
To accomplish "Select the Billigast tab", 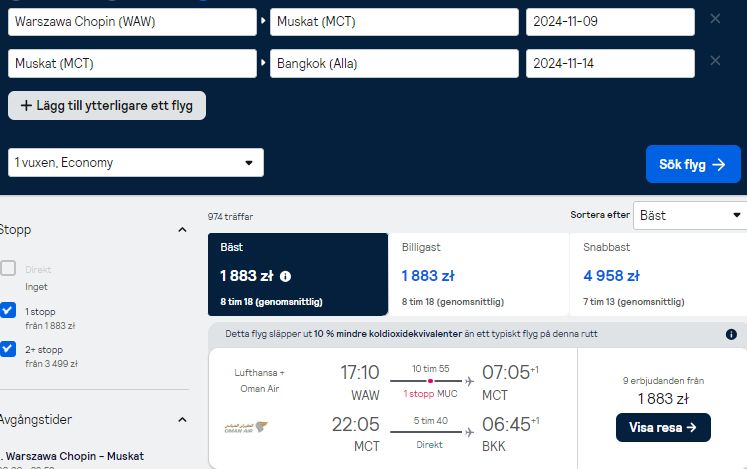I will click(x=478, y=275).
